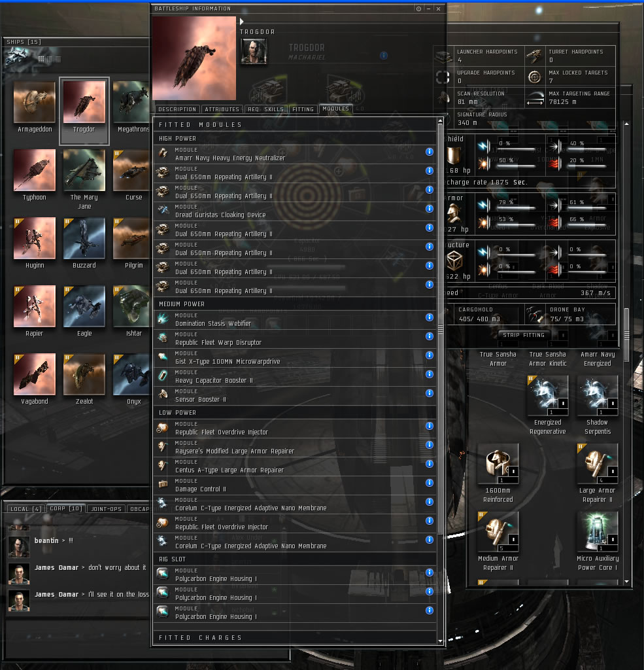Screen dimensions: 644x670
Task: Show info for Sensor Booster II
Action: pyautogui.click(x=430, y=393)
